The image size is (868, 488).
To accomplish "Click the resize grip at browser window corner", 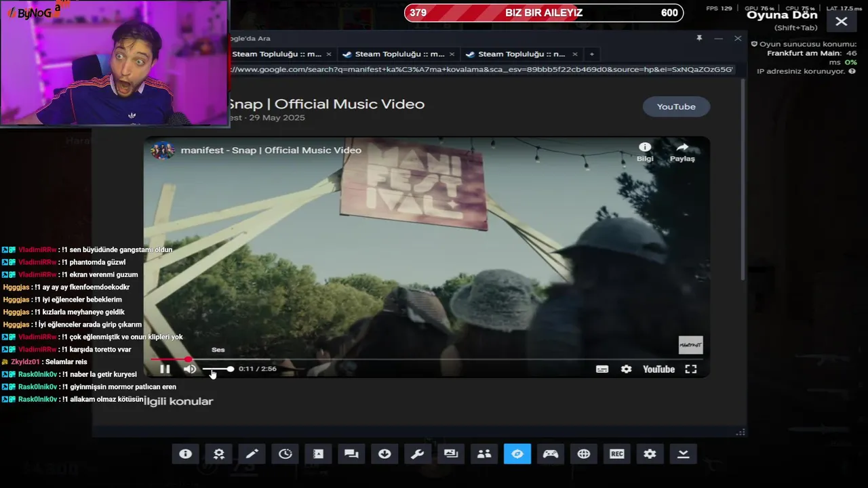I will 741,432.
